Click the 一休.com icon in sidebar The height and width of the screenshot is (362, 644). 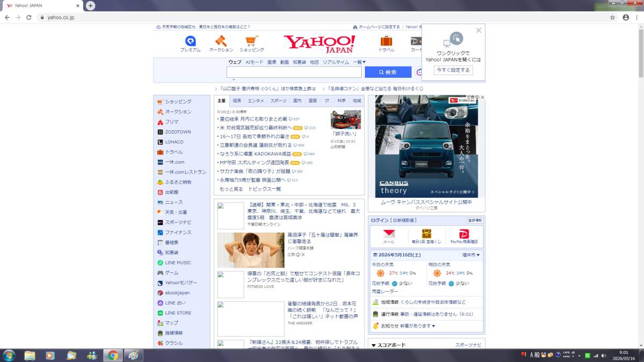click(160, 162)
